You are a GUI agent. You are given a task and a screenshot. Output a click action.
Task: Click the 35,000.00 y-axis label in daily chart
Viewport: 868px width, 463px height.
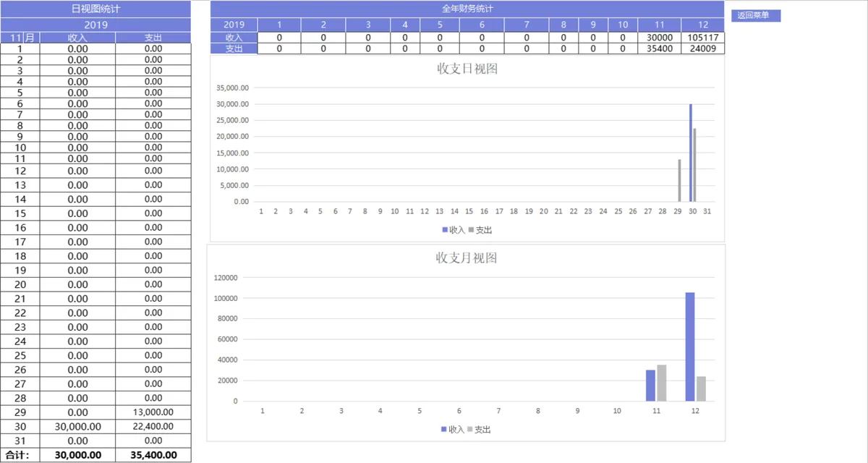coord(233,88)
